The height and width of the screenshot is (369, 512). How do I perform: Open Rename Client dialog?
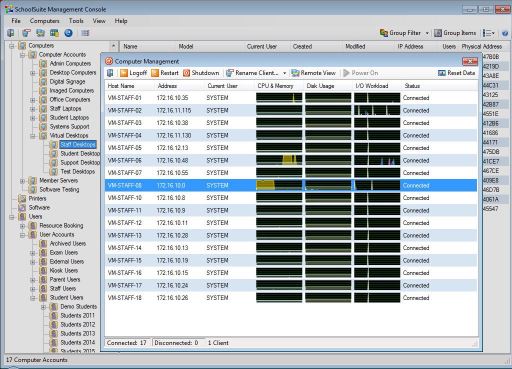tap(252, 73)
